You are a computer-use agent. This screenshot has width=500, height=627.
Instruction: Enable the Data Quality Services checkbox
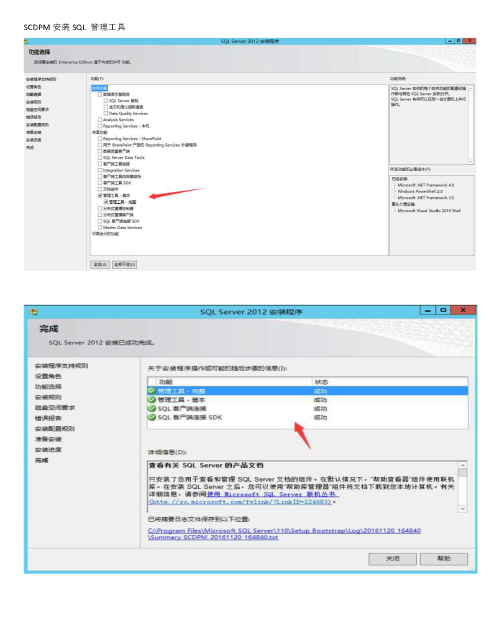[x=106, y=114]
